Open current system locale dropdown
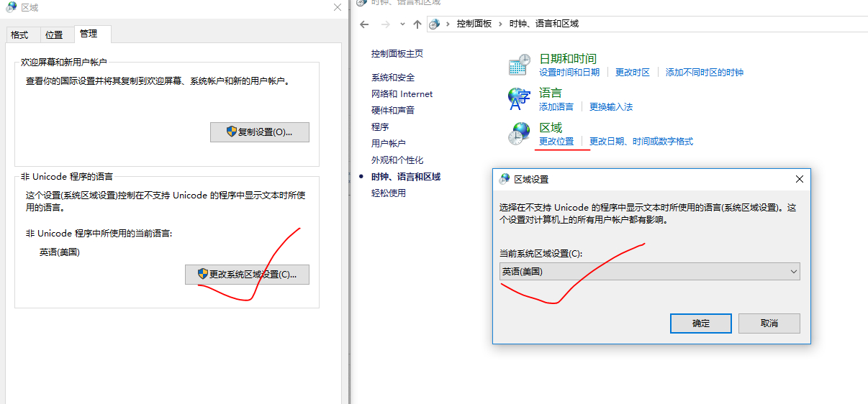Image resolution: width=868 pixels, height=404 pixels. (x=650, y=272)
